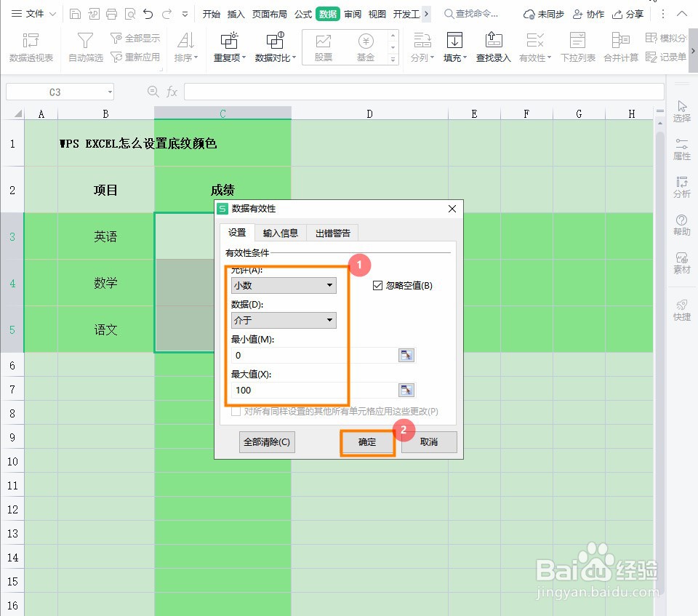Click the 数据透视表 pivot table icon
This screenshot has width=698, height=616.
(31, 47)
